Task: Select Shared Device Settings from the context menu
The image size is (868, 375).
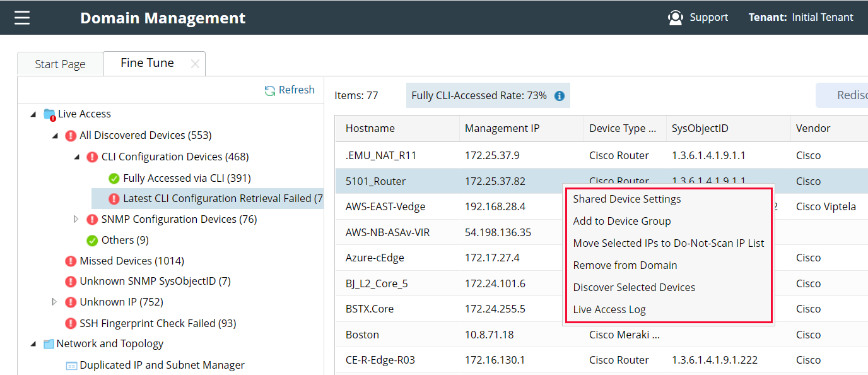Action: (x=626, y=198)
